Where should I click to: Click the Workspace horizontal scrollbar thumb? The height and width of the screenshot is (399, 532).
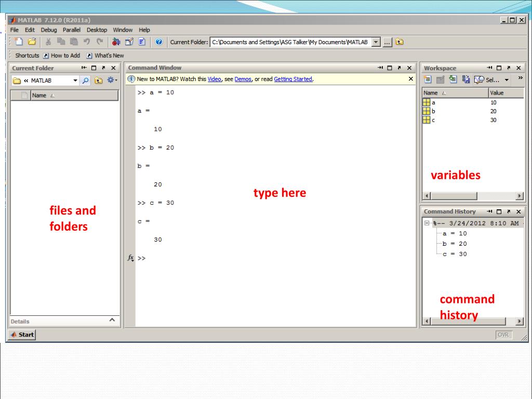click(x=454, y=196)
